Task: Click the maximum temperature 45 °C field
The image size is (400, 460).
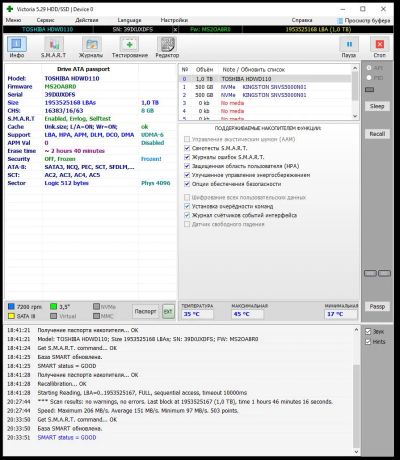Action: tap(247, 314)
